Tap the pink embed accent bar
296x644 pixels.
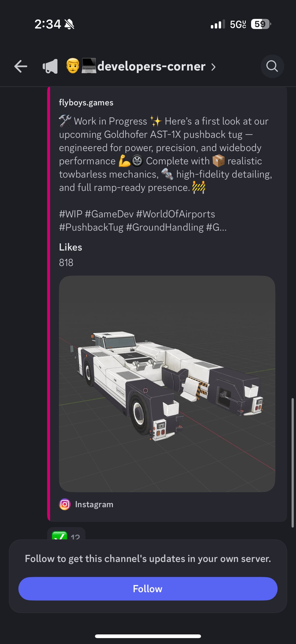click(x=49, y=304)
